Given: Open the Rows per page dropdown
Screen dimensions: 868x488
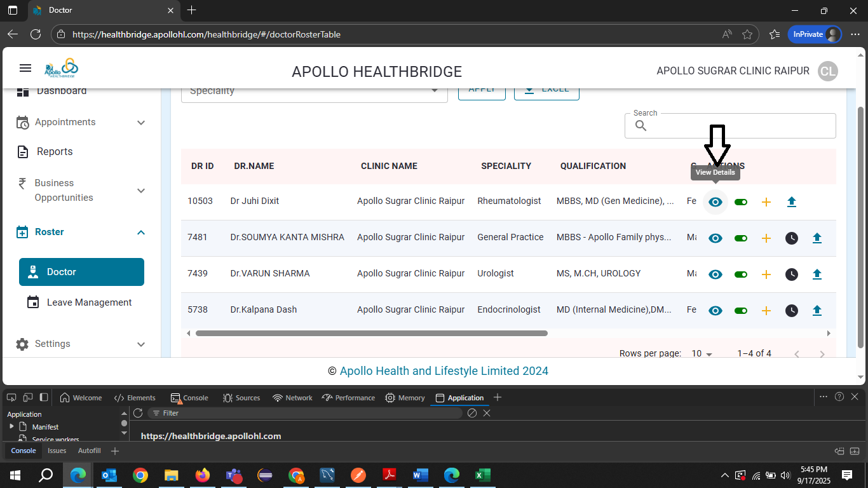Looking at the screenshot, I should coord(702,353).
